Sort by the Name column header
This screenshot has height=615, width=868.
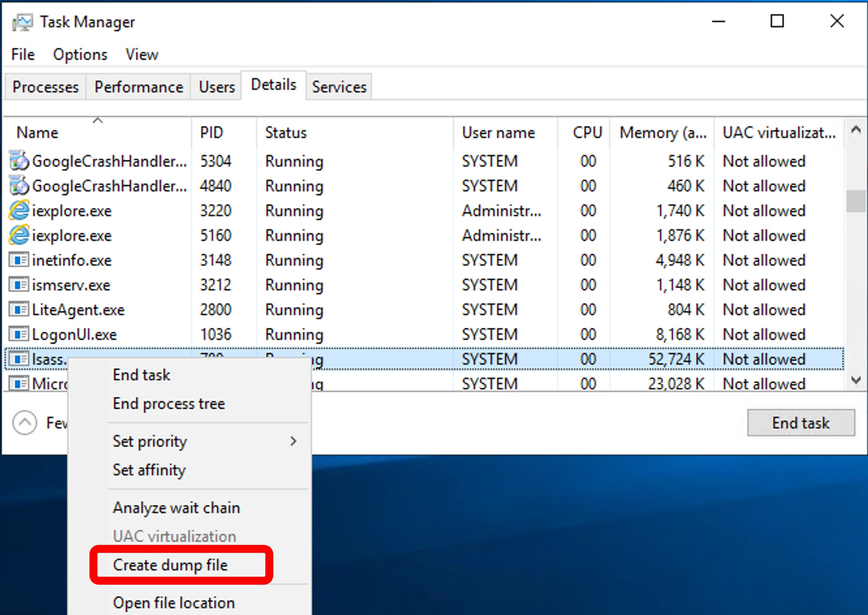tap(38, 133)
